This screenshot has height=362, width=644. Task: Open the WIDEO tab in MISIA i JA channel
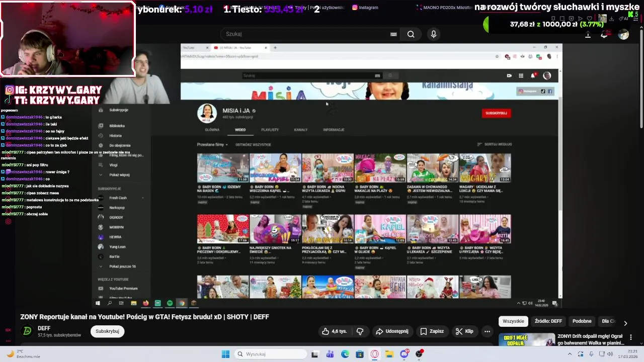240,130
